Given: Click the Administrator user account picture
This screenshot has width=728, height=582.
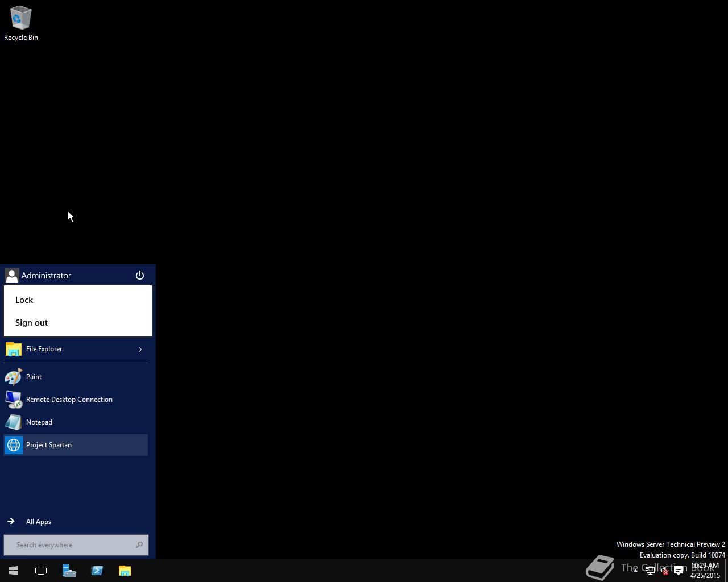Looking at the screenshot, I should point(11,276).
